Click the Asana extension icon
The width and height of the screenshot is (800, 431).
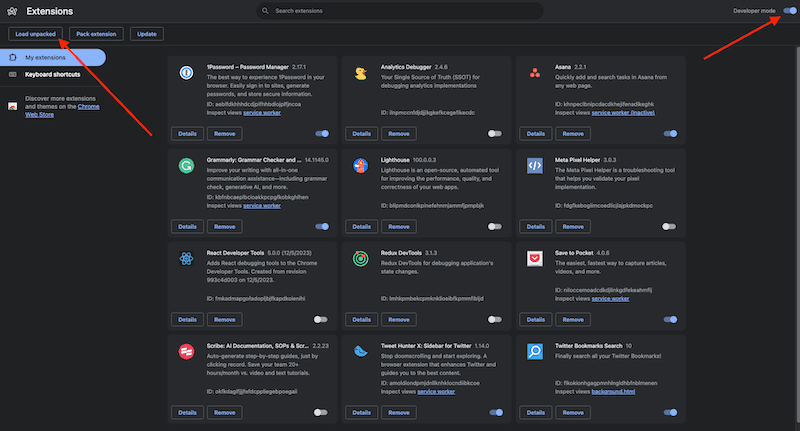535,73
